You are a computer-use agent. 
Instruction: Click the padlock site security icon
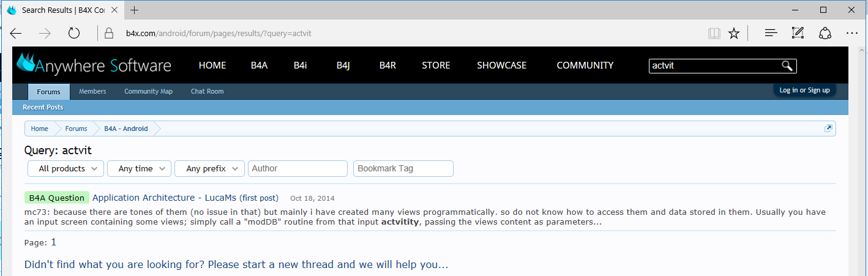110,33
